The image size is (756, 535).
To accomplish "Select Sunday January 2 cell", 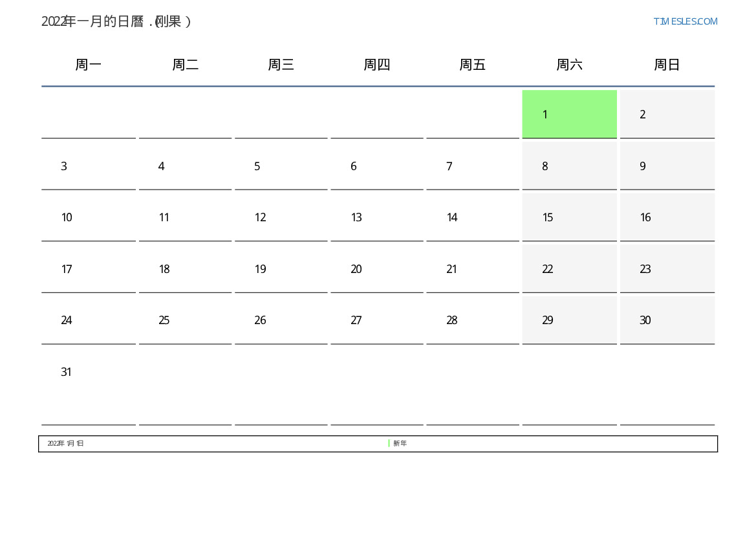I will 667,115.
